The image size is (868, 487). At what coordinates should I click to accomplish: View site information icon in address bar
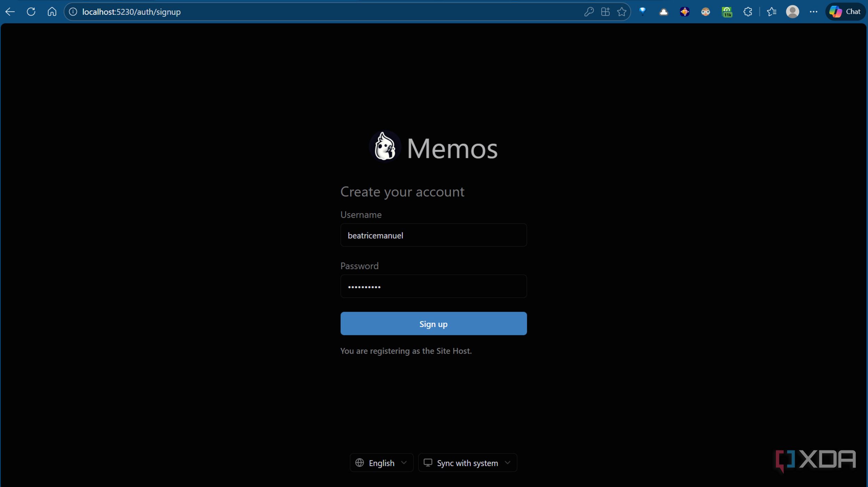73,12
